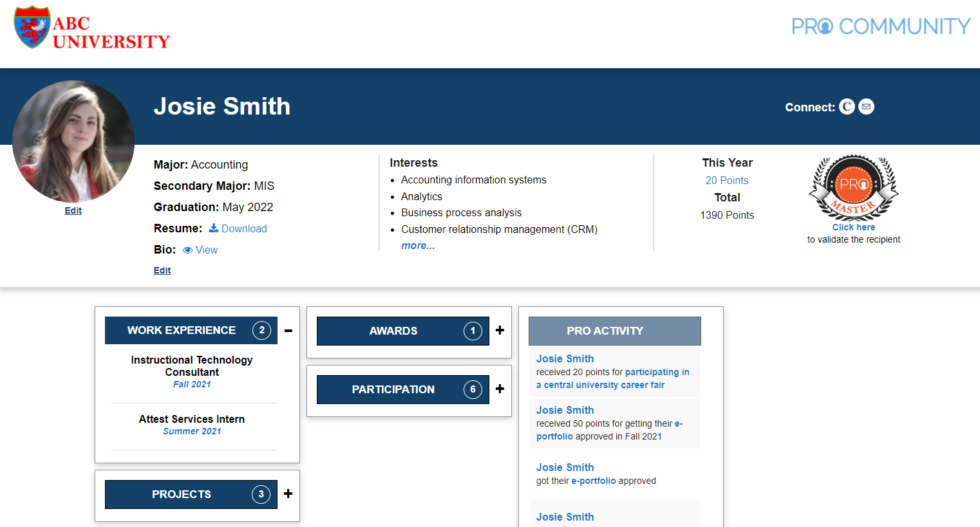980x527 pixels.
Task: Show more interests via more... link
Action: [418, 246]
